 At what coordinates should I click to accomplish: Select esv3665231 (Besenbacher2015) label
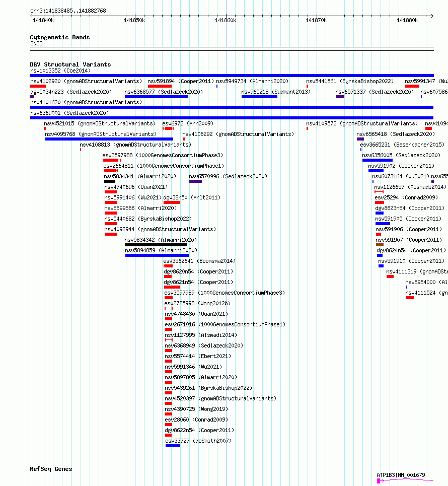click(x=402, y=145)
